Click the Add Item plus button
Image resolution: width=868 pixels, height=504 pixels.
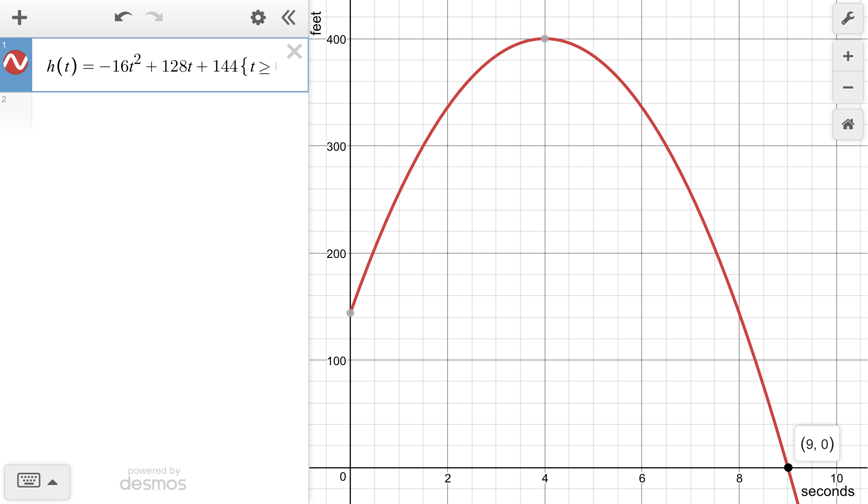pyautogui.click(x=19, y=18)
